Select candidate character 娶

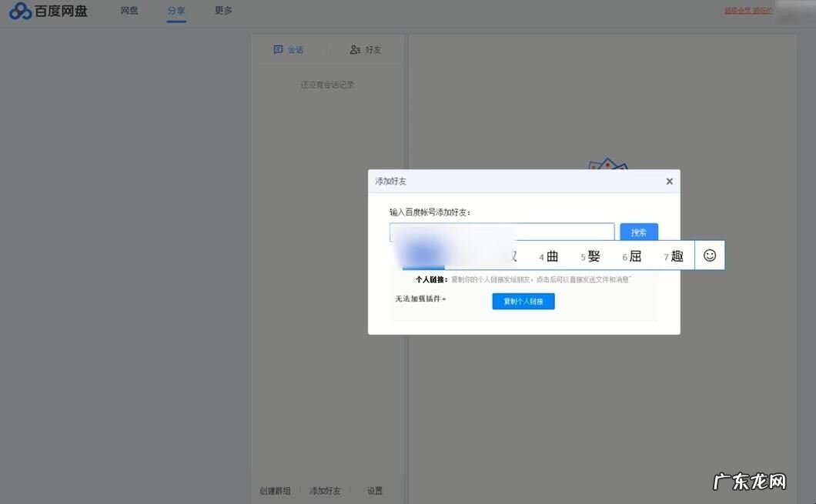593,255
